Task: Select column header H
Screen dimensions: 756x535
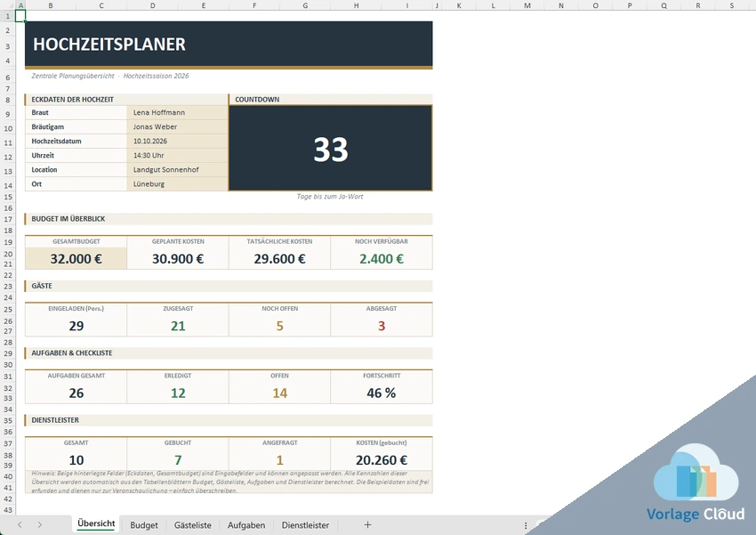Action: pyautogui.click(x=356, y=5)
